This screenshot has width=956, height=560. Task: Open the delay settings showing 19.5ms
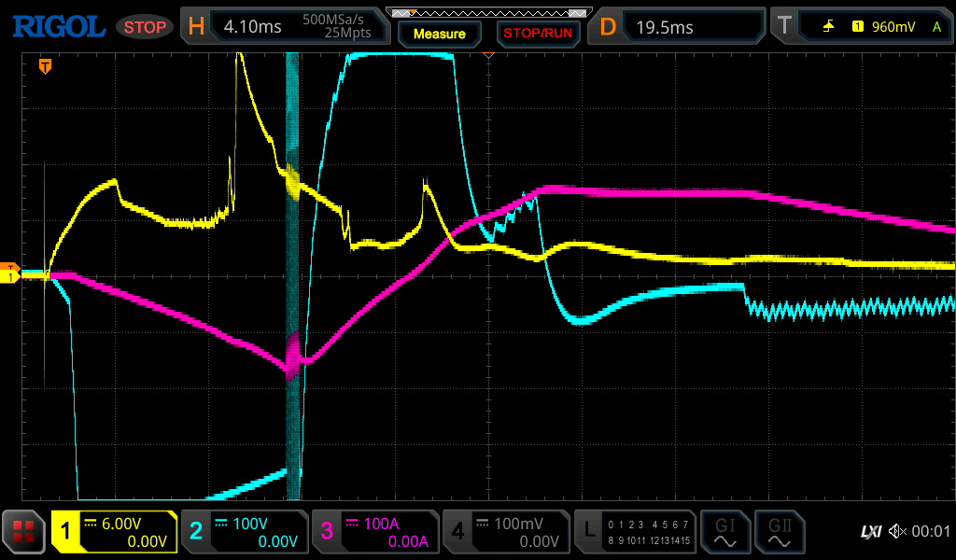(x=680, y=27)
